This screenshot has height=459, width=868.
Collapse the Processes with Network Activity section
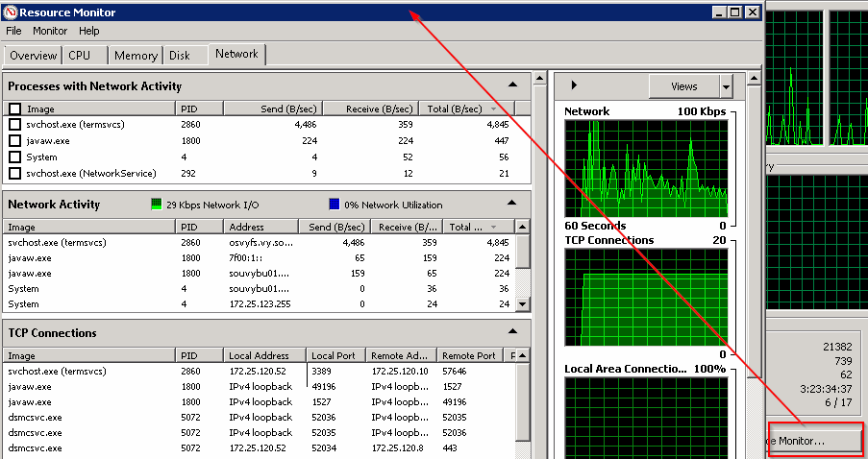coord(513,86)
